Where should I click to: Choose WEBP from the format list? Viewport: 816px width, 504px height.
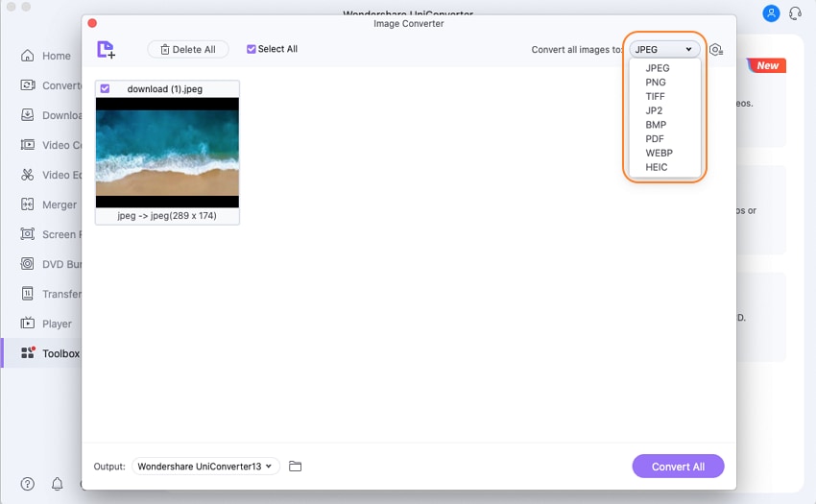tap(659, 153)
